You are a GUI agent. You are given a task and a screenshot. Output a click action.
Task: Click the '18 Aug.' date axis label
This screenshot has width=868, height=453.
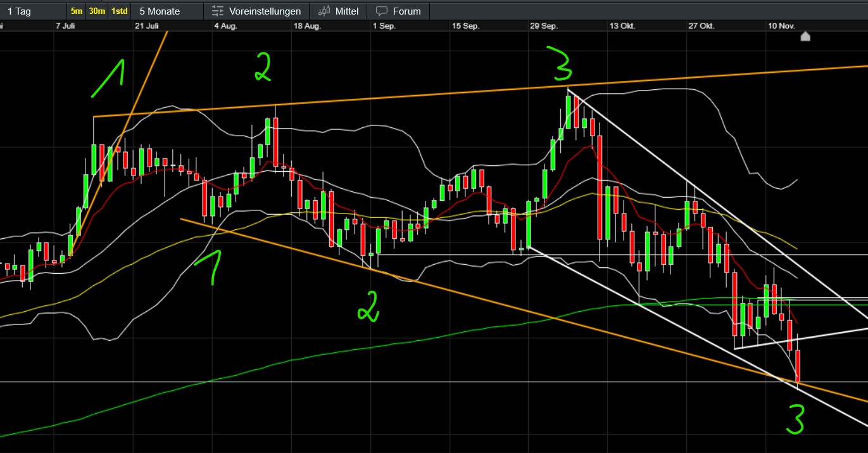pos(307,26)
